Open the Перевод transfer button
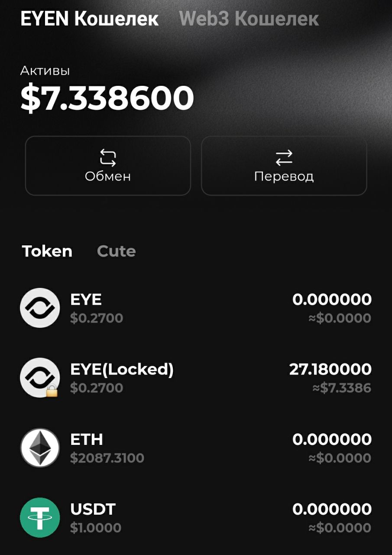 pos(284,166)
